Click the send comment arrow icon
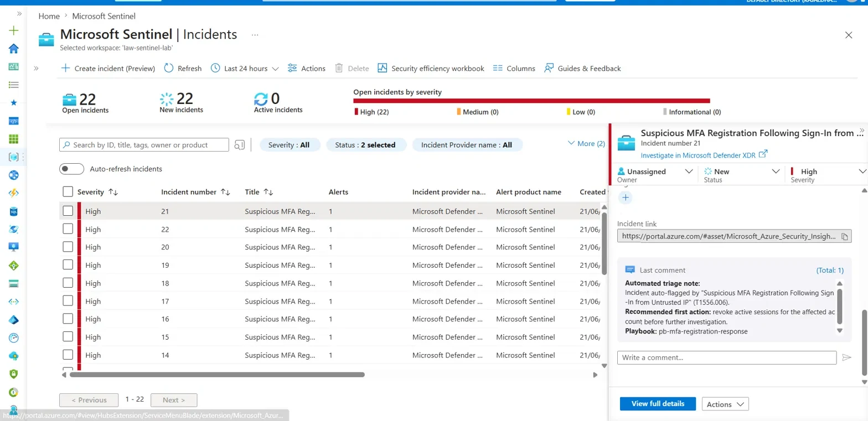 (846, 357)
